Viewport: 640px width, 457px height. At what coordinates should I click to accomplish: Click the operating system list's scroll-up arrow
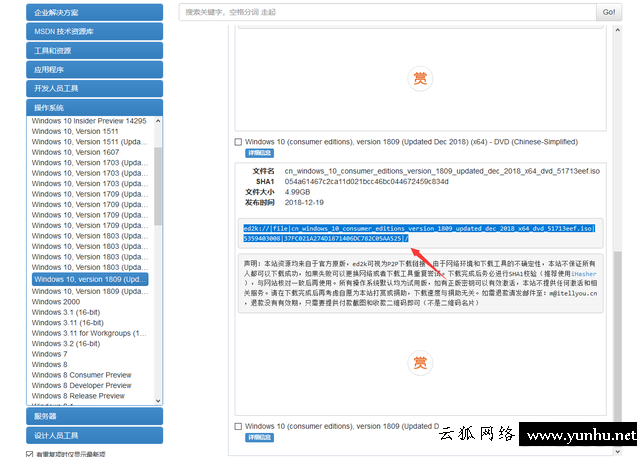click(158, 121)
